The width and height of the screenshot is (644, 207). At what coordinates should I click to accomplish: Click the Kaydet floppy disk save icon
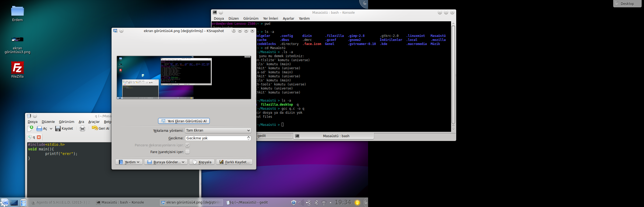[x=58, y=129]
